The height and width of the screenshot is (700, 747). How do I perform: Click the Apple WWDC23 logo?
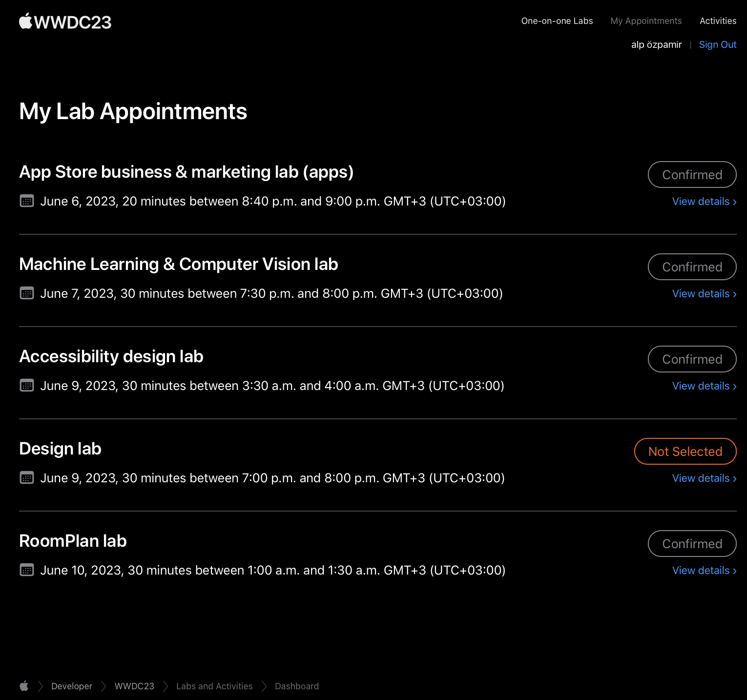tap(65, 22)
